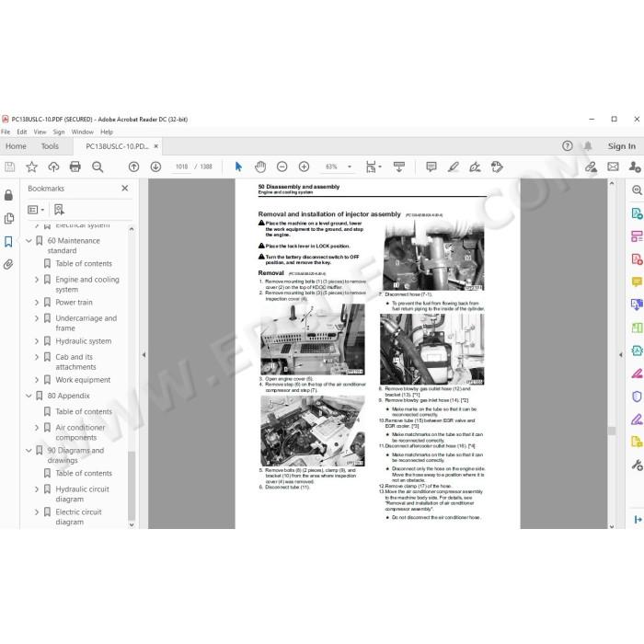
Task: Expand the Hydraulic system bookmark
Action: pos(37,341)
